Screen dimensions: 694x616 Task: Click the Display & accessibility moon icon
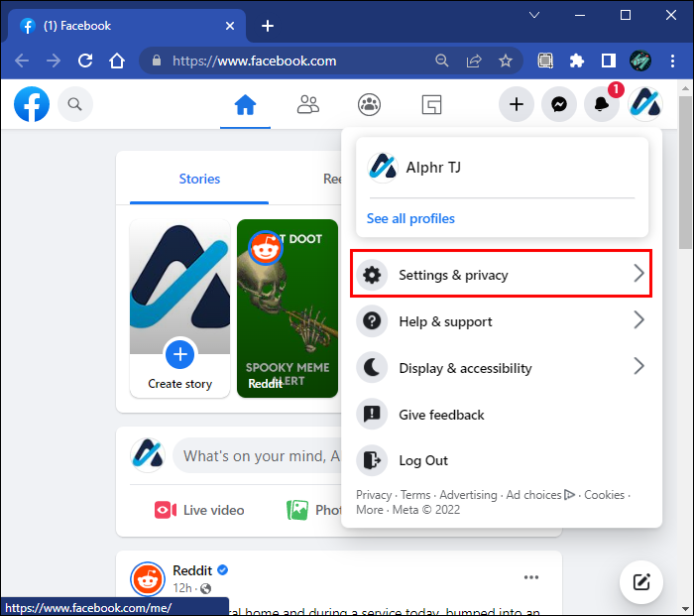coord(372,368)
